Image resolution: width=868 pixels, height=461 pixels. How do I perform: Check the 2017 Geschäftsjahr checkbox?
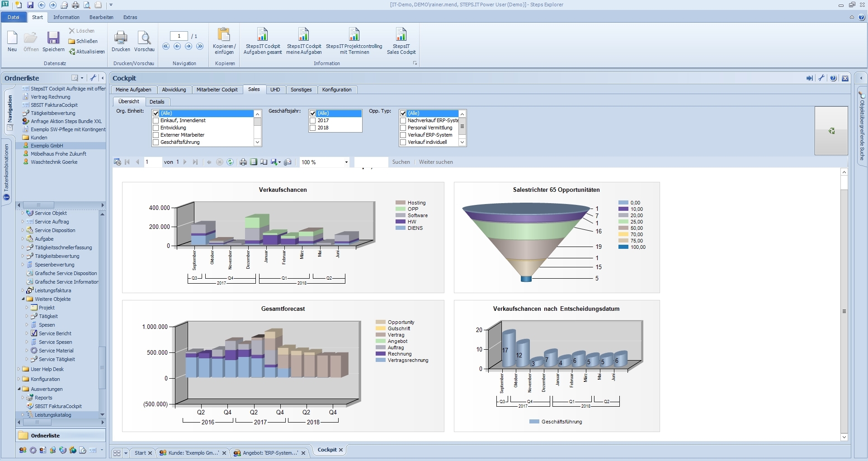pos(312,121)
